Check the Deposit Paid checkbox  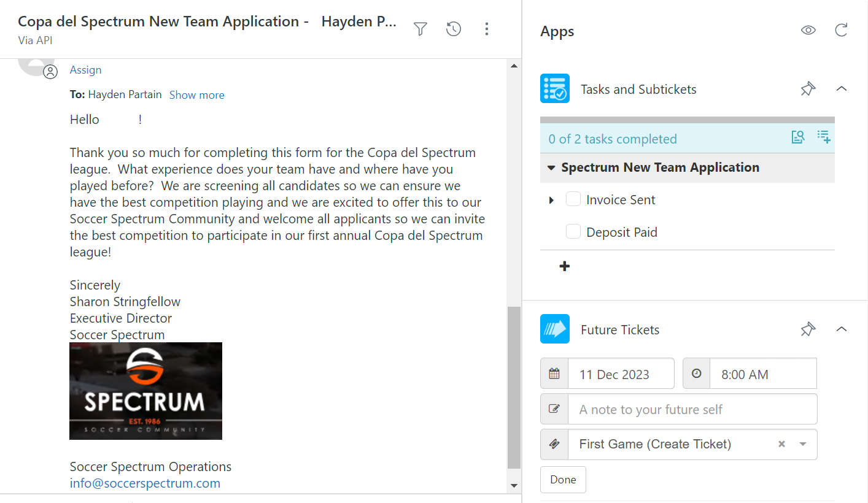(573, 232)
